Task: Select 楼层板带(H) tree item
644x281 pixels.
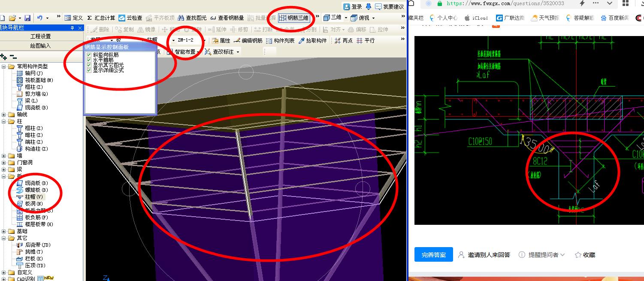Action: pyautogui.click(x=35, y=224)
